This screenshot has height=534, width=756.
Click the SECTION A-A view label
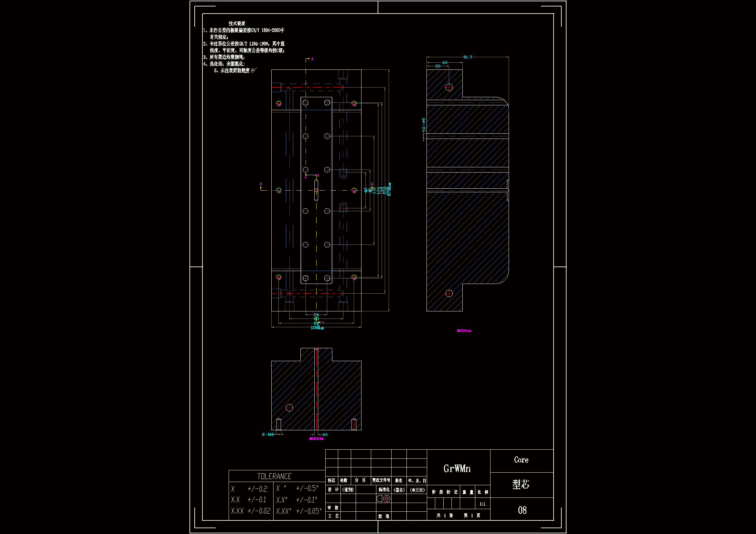pyautogui.click(x=464, y=330)
